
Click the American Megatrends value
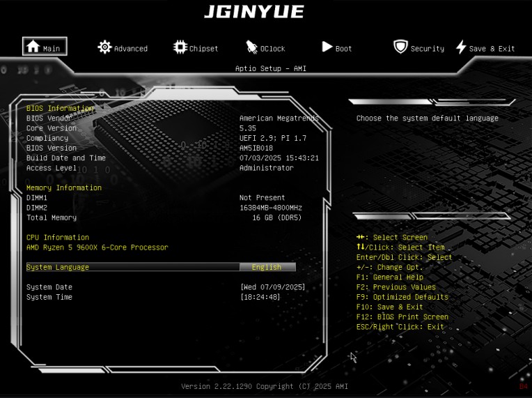[x=279, y=118]
